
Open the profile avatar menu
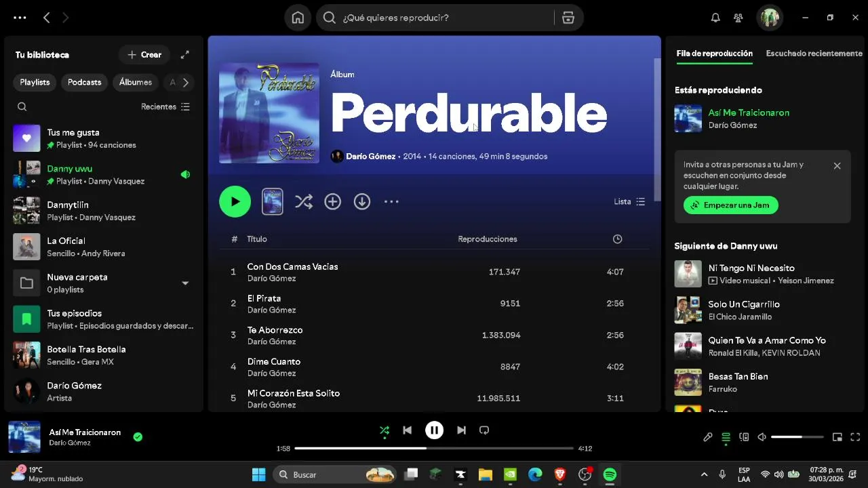(x=770, y=18)
